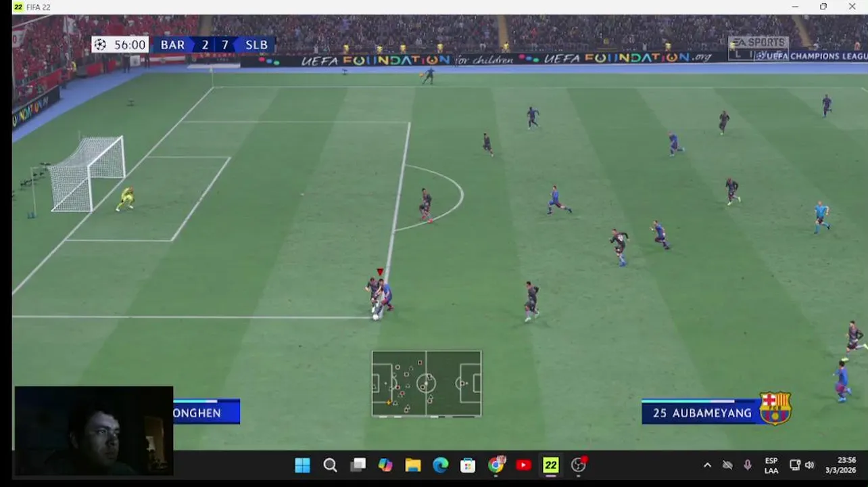Click the stamina bar above Aubameyang name
Screen dimensions: 868x487
[700, 400]
